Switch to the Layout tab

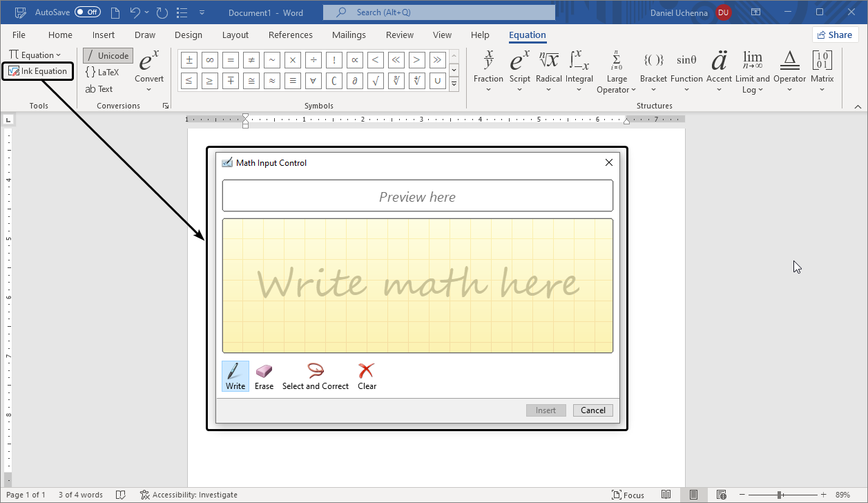point(235,35)
